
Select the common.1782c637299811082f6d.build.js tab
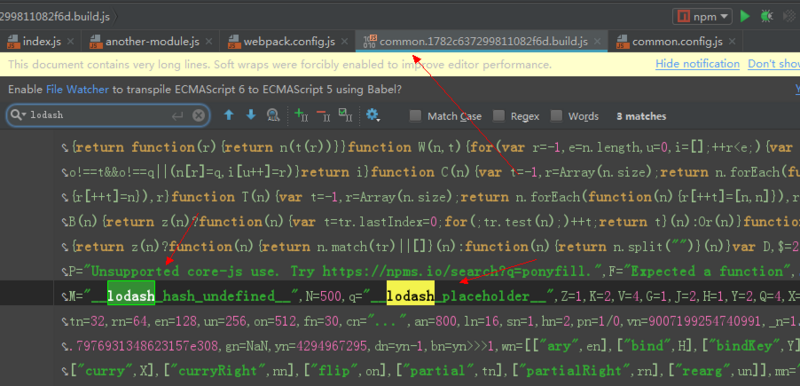[482, 42]
